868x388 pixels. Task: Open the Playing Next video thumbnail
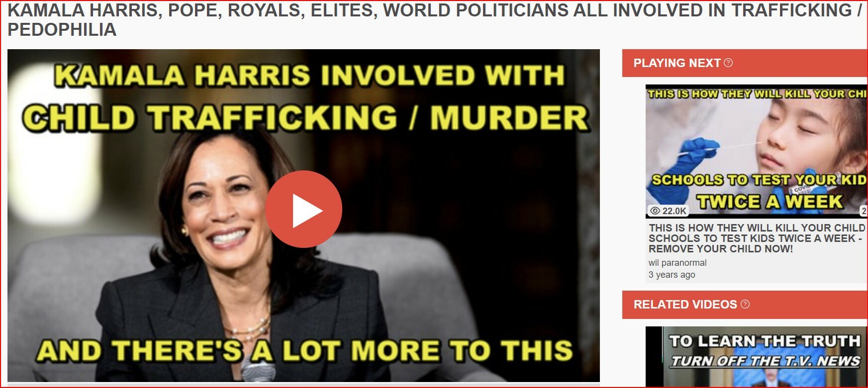tap(756, 151)
